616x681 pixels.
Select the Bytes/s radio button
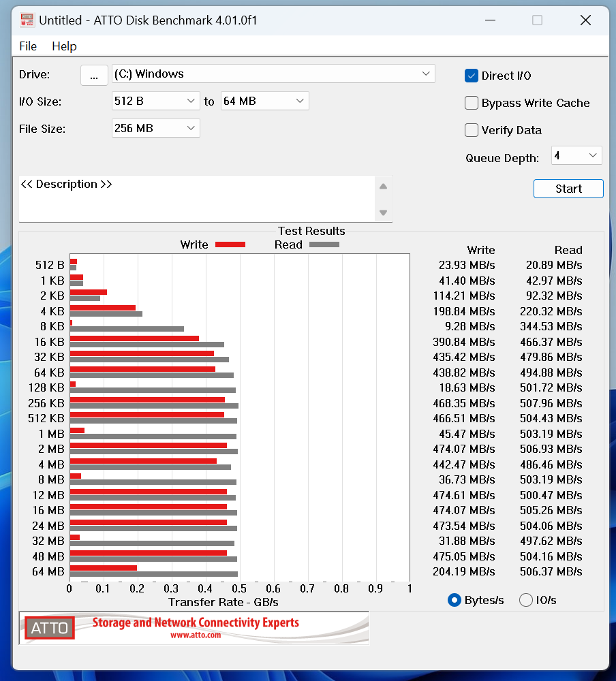455,600
